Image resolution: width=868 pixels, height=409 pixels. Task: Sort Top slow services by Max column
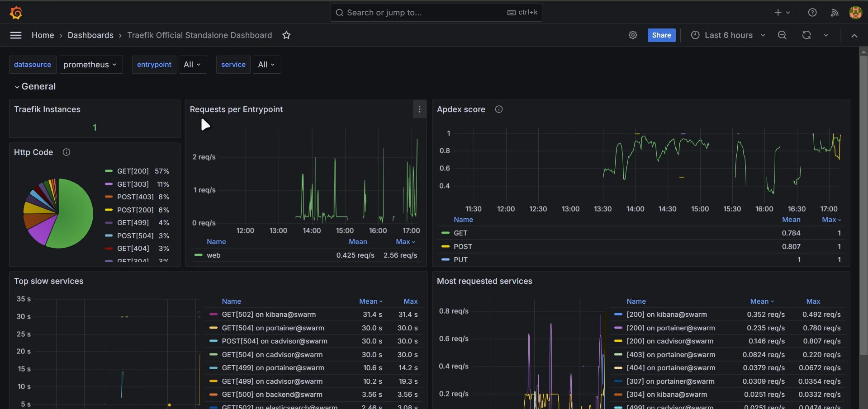pos(410,301)
